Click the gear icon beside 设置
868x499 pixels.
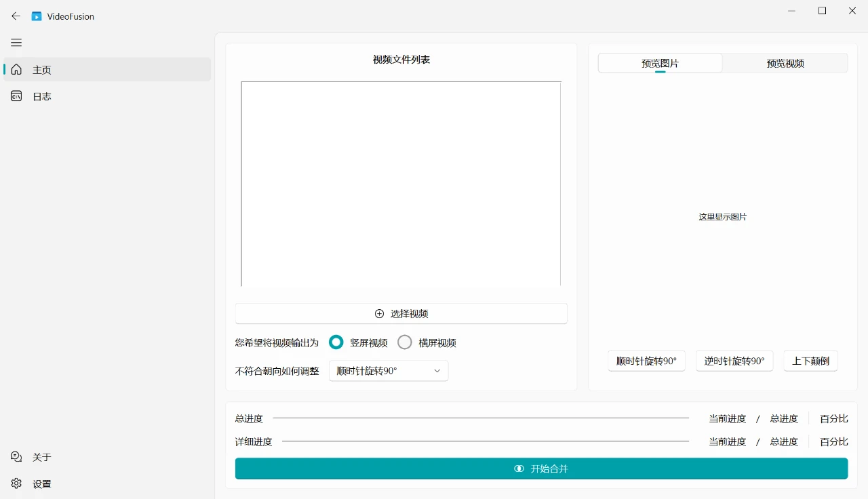[16, 483]
